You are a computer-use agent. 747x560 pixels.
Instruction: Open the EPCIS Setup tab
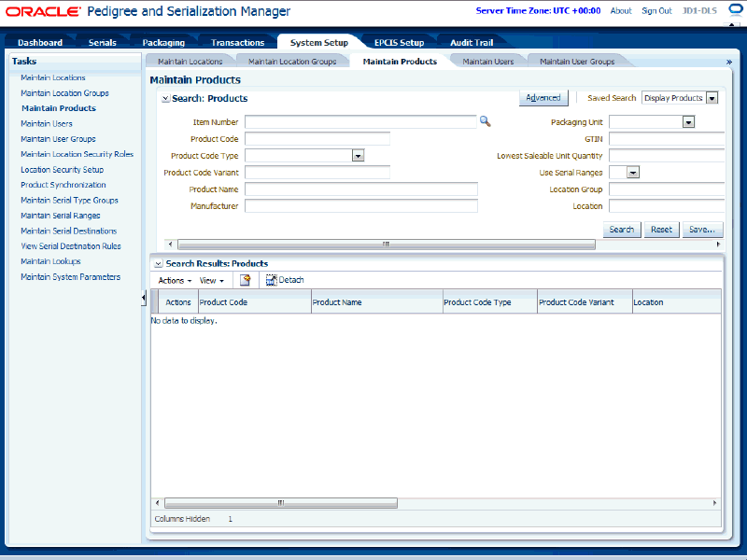pyautogui.click(x=400, y=42)
